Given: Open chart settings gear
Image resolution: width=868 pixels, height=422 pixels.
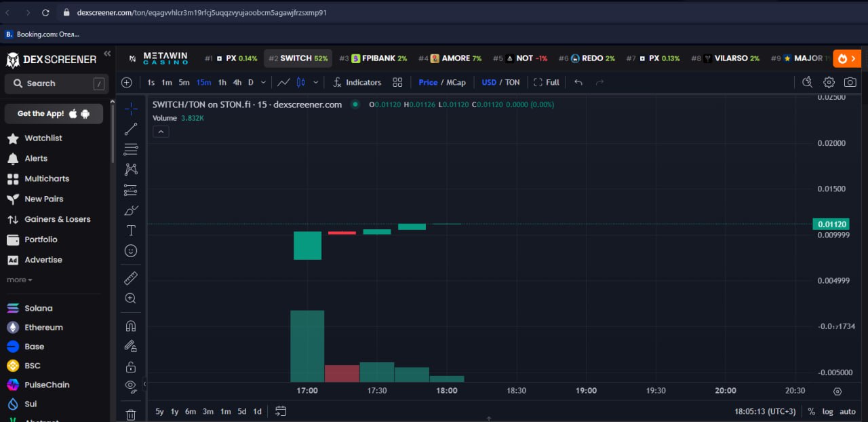Looking at the screenshot, I should pyautogui.click(x=829, y=82).
